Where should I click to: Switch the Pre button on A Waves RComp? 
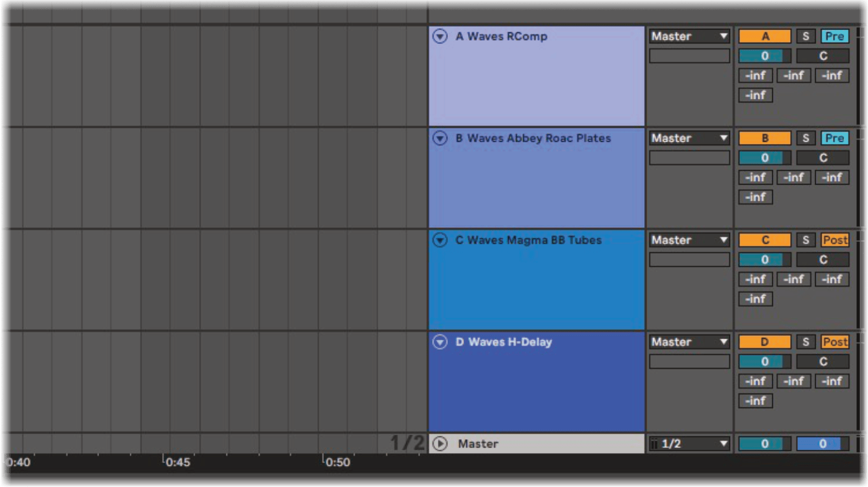835,36
